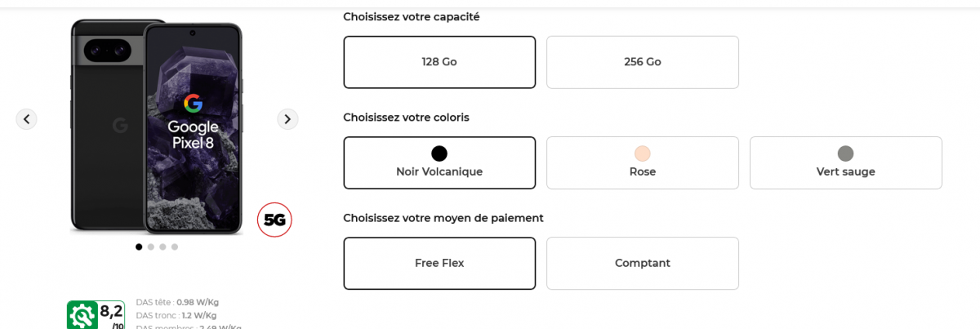This screenshot has height=329, width=980.
Task: Go to the second carousel dot
Action: point(151,247)
